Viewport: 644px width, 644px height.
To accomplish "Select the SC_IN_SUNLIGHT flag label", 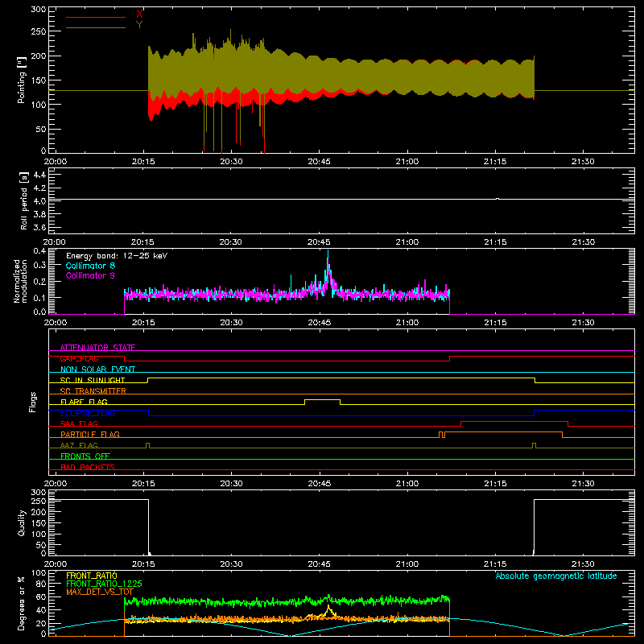I will [93, 380].
